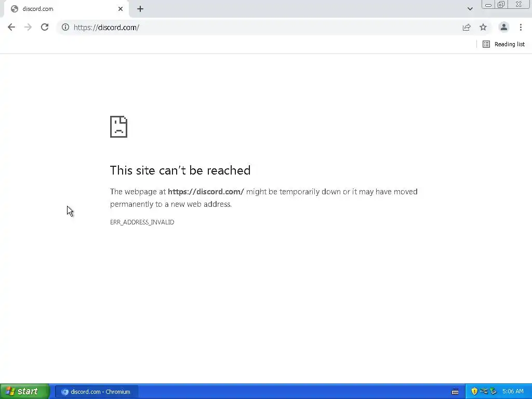Bookmark this tab with the star icon
The image size is (532, 399).
click(483, 27)
